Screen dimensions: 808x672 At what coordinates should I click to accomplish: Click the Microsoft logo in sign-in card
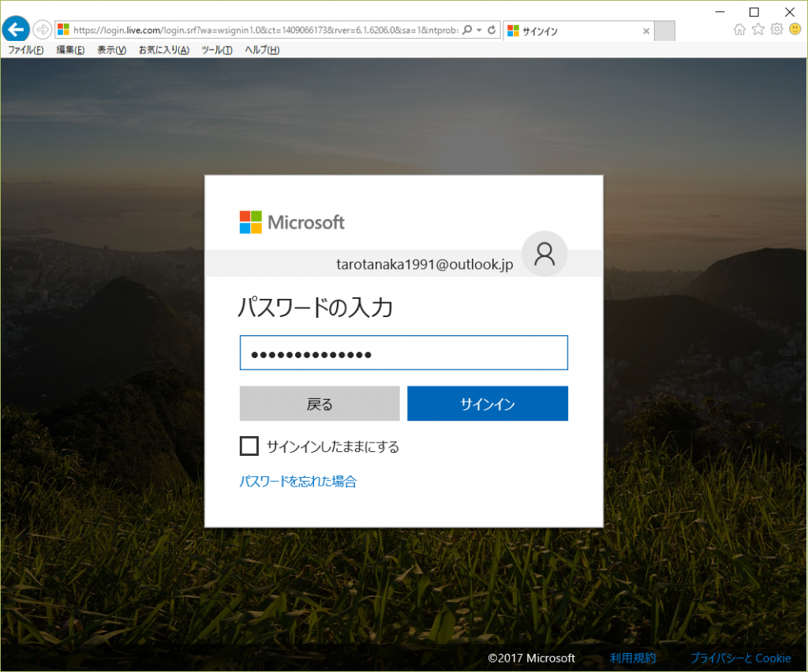point(292,222)
